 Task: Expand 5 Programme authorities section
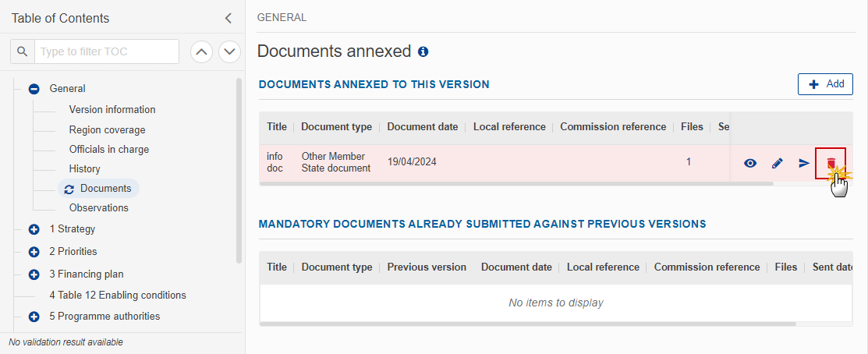tap(34, 317)
